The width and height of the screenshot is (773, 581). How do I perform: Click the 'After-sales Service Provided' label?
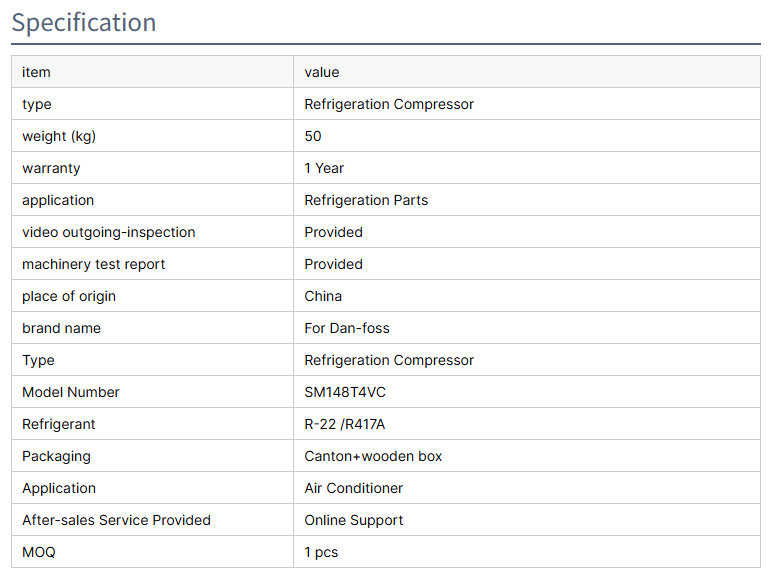tap(116, 520)
